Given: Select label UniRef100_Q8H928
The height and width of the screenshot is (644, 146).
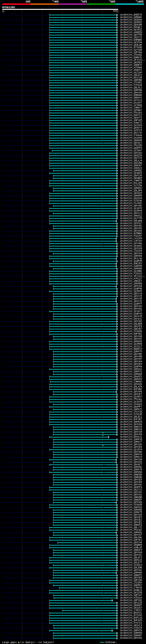Looking at the screenshot, I should coord(131,342).
